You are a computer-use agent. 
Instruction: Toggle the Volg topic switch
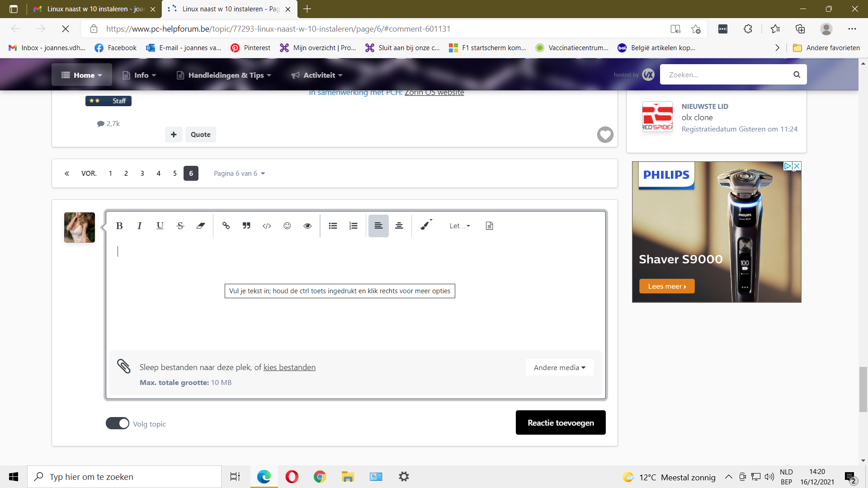pyautogui.click(x=118, y=423)
